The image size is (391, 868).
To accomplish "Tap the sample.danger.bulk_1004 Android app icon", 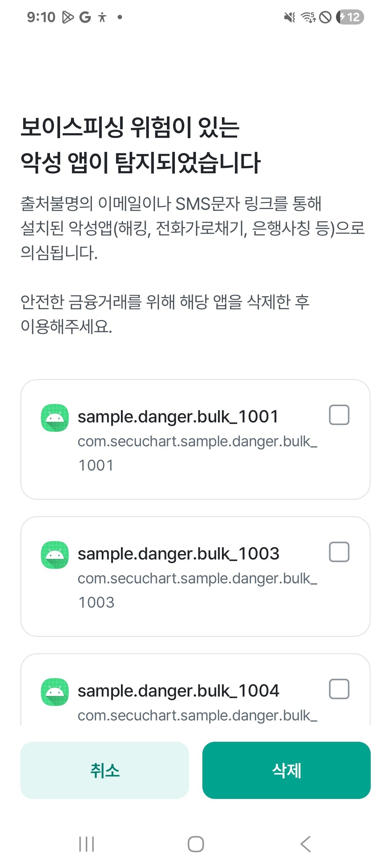I will (x=55, y=692).
